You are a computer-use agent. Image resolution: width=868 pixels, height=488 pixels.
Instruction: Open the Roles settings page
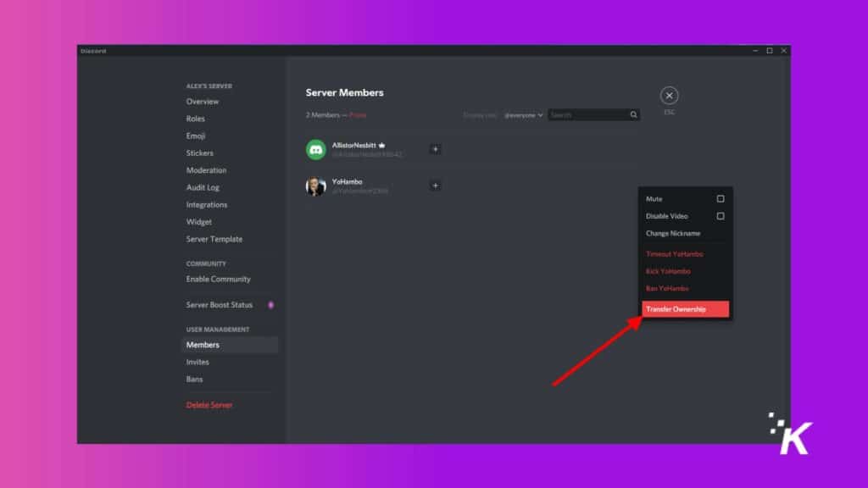click(x=196, y=119)
